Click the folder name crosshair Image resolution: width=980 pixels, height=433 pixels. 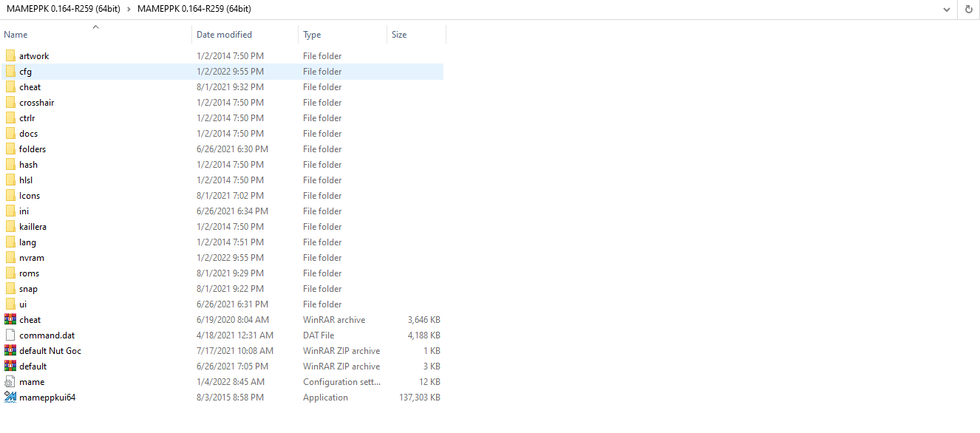(x=36, y=103)
